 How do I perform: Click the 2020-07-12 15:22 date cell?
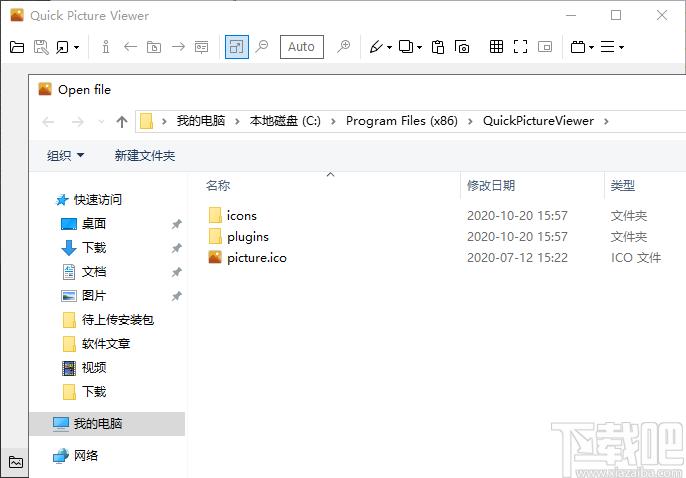point(517,258)
